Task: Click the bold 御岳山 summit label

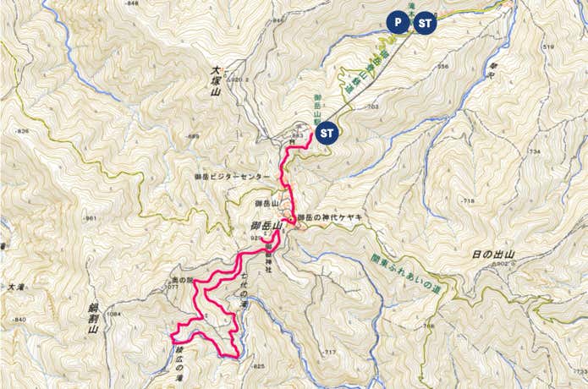Action: point(266,226)
